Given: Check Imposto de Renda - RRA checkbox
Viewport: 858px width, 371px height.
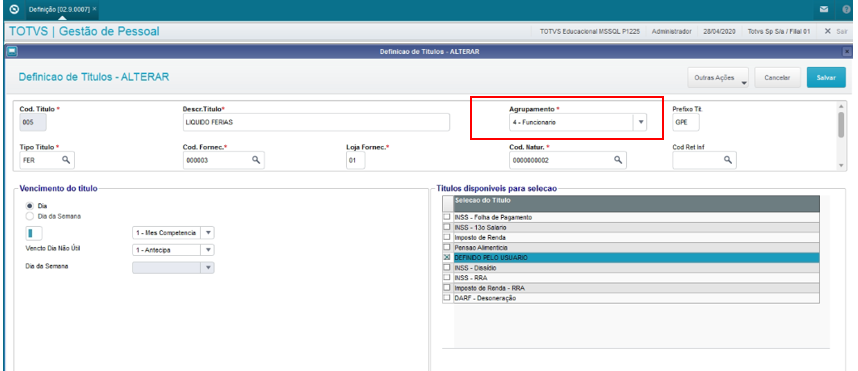Looking at the screenshot, I should tap(447, 288).
